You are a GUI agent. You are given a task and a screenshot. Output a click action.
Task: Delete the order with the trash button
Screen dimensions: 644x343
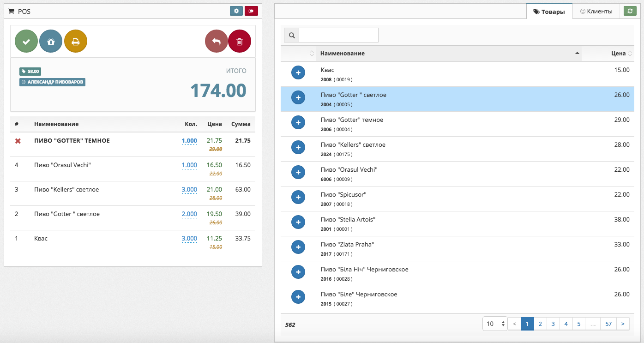coord(240,42)
